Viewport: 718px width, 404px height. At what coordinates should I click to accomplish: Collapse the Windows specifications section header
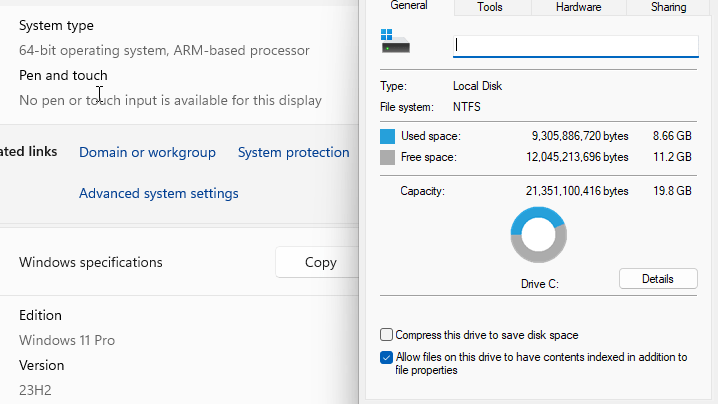90,262
